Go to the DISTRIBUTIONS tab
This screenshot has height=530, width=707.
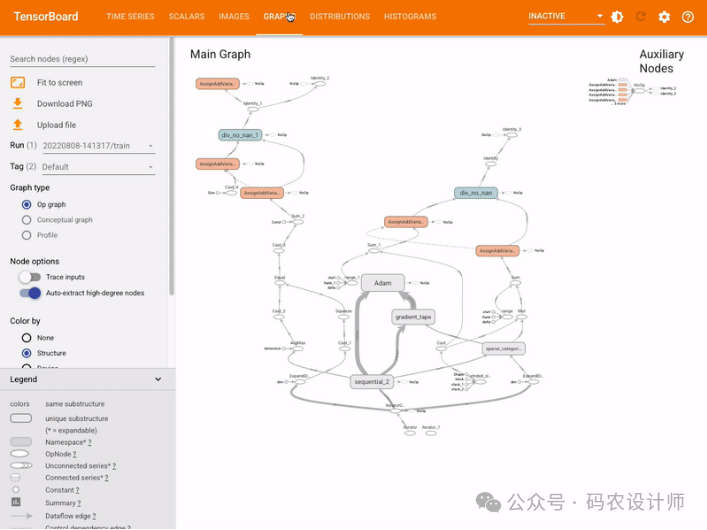pos(340,17)
